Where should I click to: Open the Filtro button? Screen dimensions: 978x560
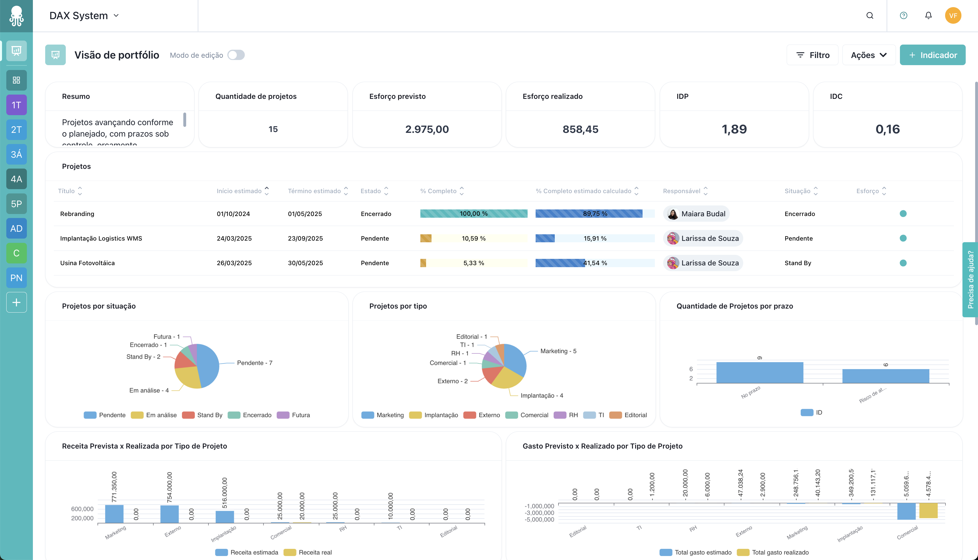(x=812, y=55)
